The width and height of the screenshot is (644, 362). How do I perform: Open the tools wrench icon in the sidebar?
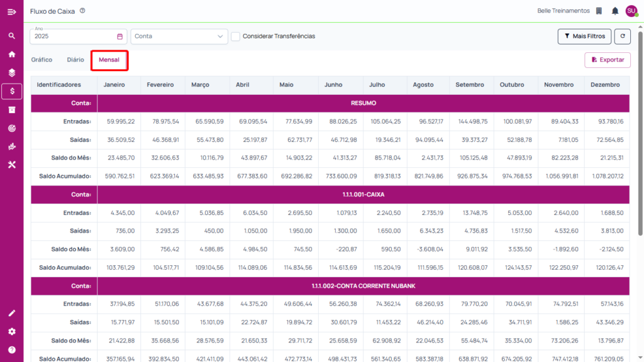click(11, 165)
